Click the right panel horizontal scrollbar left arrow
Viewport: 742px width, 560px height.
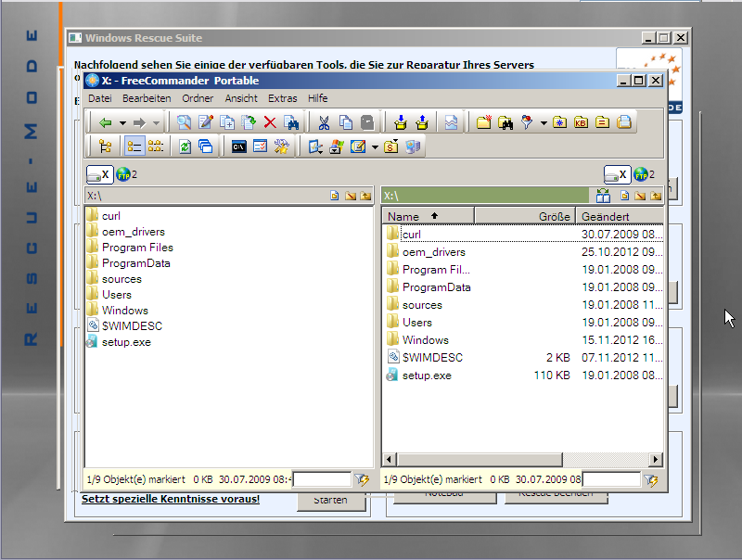[390, 459]
